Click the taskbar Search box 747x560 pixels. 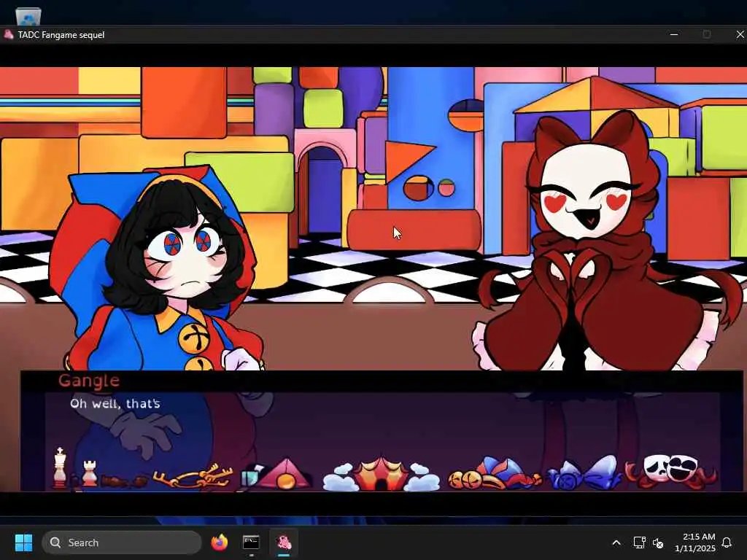tap(122, 542)
